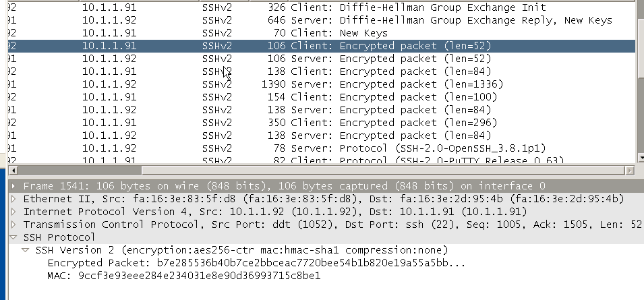Select the Encrypted Packet field line
The height and width of the screenshot is (300, 644).
click(x=256, y=263)
